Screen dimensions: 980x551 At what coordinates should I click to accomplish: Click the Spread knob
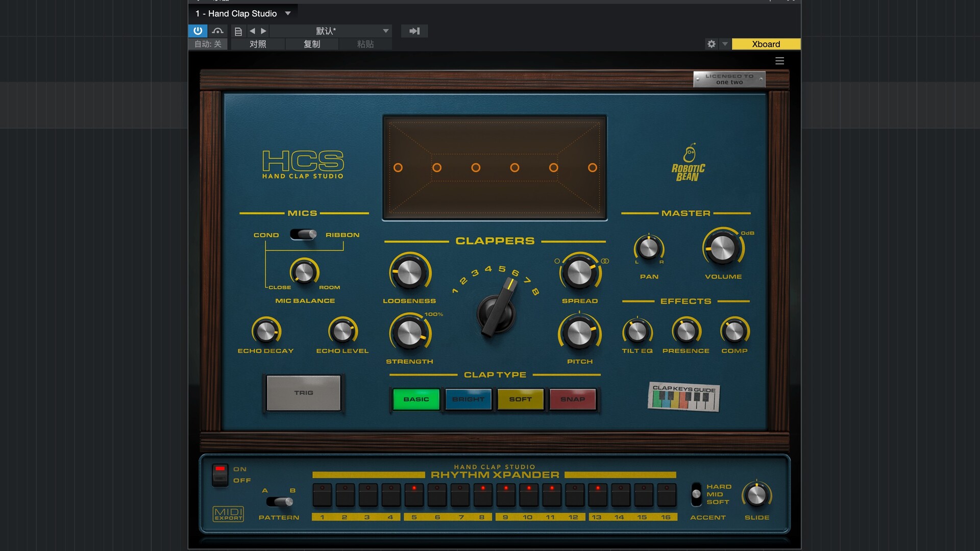(580, 273)
